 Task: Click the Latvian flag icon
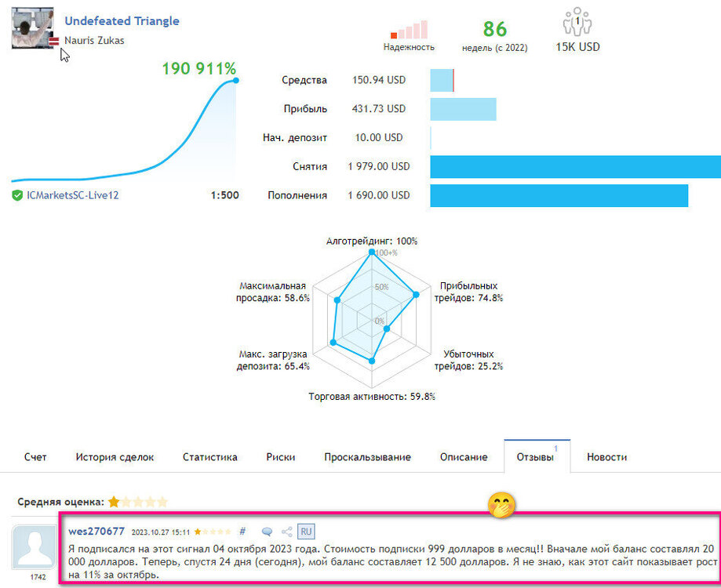54,42
